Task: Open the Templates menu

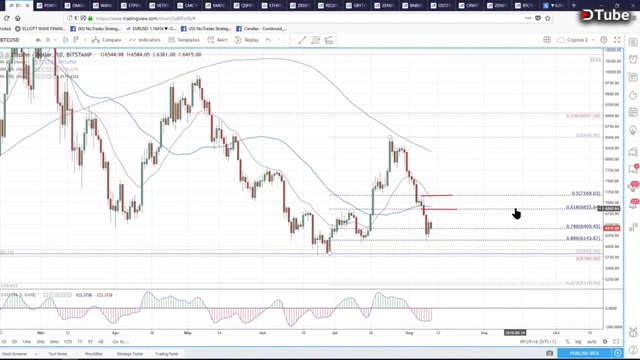Action: pos(184,40)
